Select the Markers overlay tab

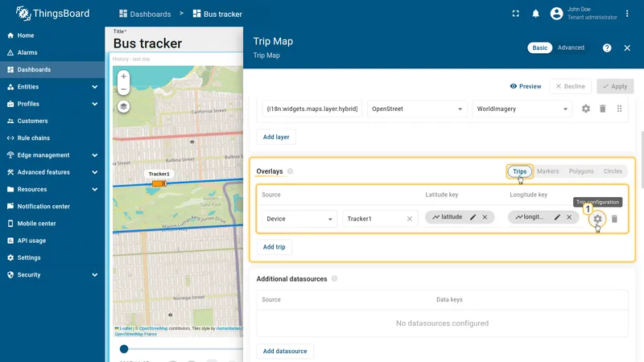548,171
